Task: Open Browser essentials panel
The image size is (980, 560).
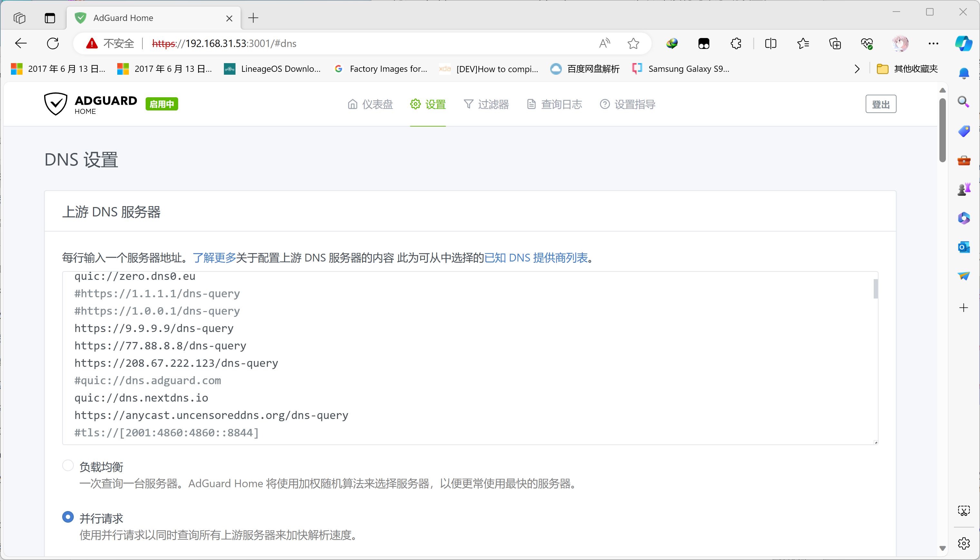Action: [867, 43]
